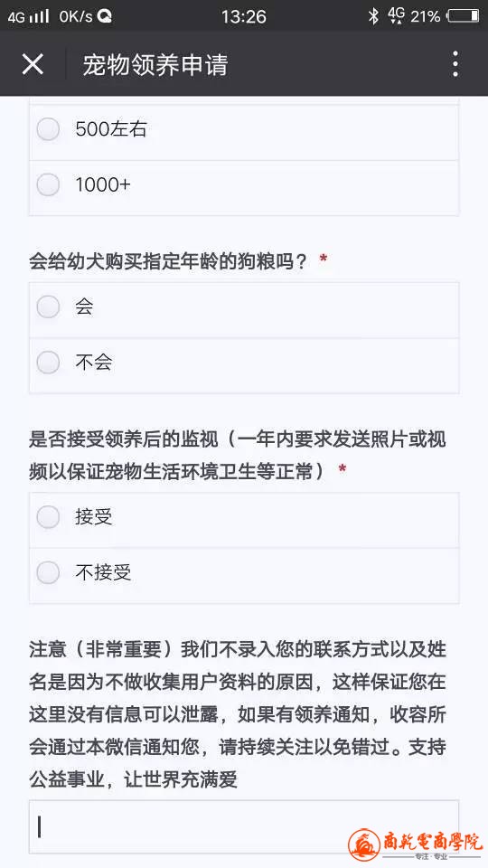This screenshot has height=868, width=488.
Task: Select 不接受 for post-adoption monitoring
Action: point(244,572)
